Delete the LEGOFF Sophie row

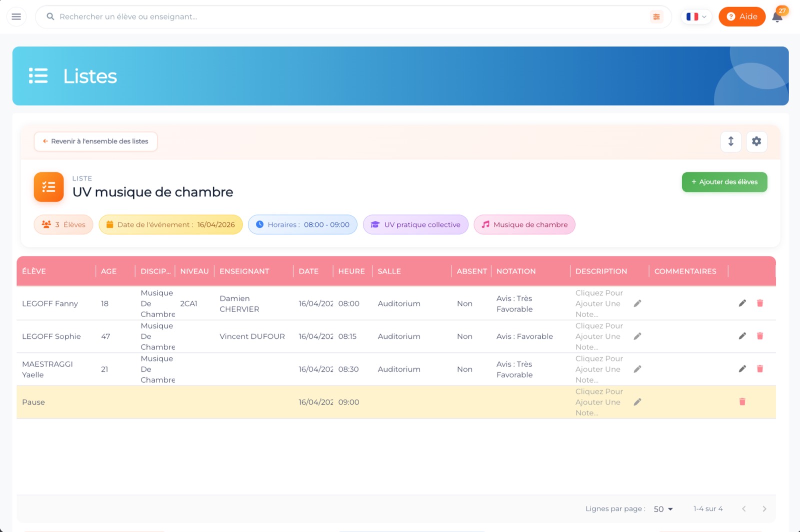[x=760, y=336]
